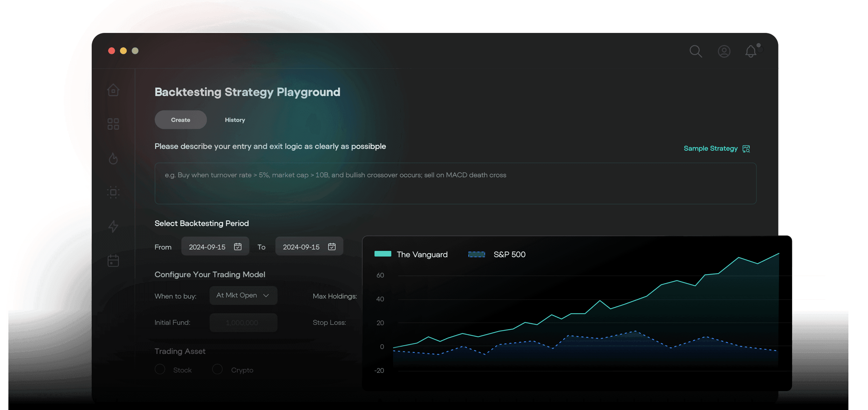
Task: Check notifications bell icon
Action: coord(750,52)
